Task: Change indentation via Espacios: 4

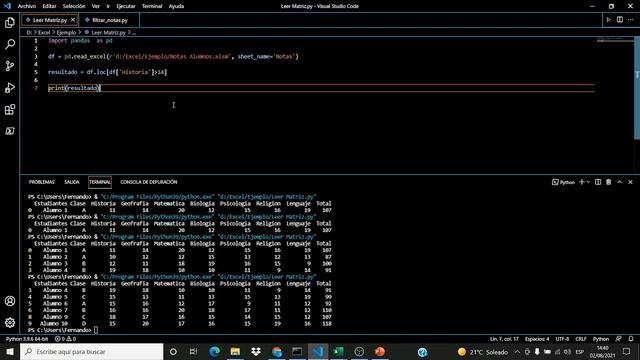Action: (x=537, y=339)
